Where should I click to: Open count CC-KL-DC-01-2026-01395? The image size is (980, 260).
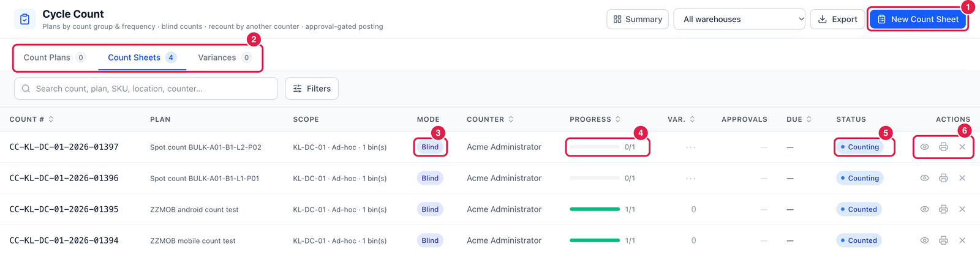(64, 209)
